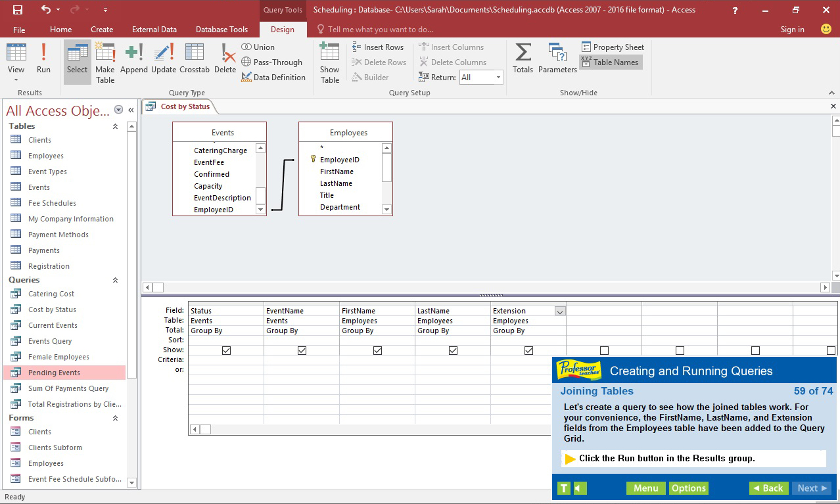Click the Menu button in tutorial panel
The width and height of the screenshot is (840, 504).
pos(645,488)
